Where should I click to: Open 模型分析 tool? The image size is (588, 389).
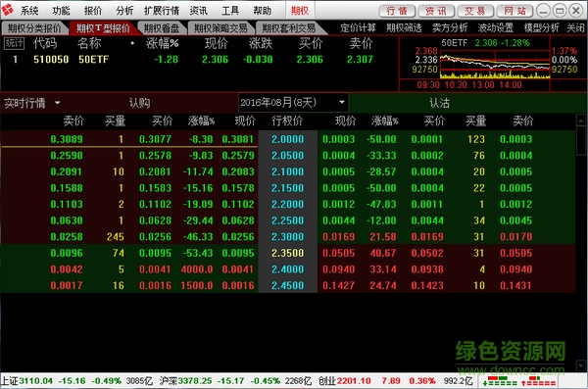click(541, 27)
